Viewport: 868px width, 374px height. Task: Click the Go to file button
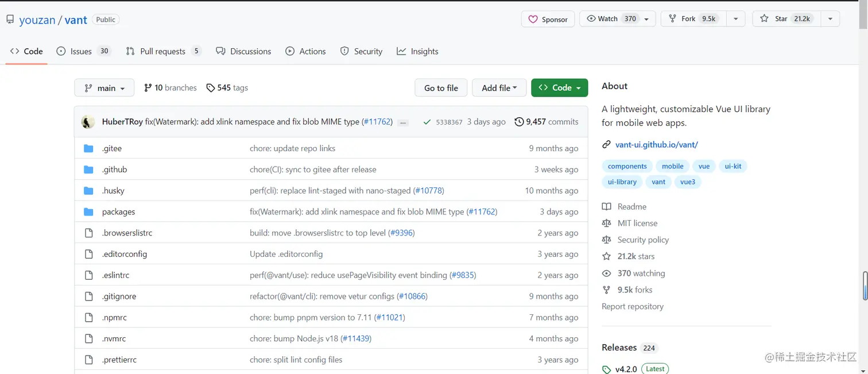[x=441, y=88]
